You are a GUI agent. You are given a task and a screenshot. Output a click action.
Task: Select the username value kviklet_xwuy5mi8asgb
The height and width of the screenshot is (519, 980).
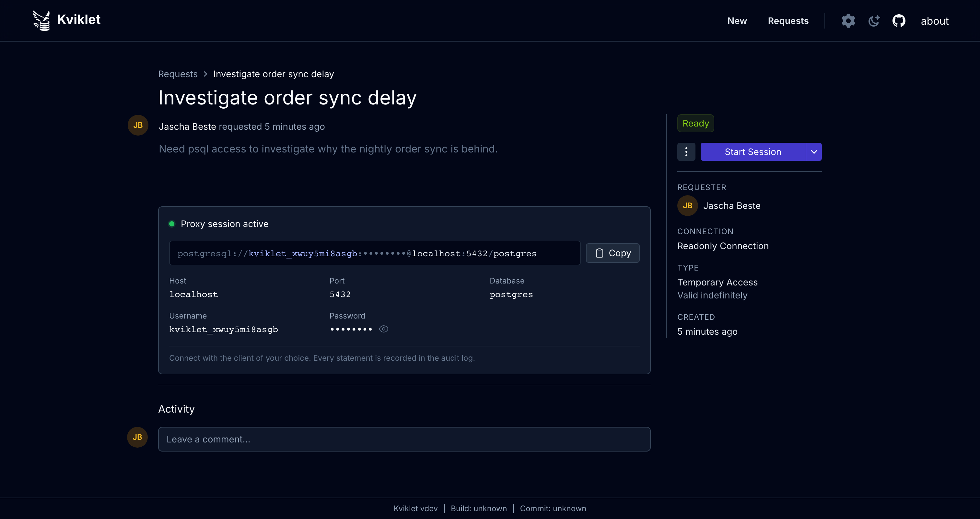tap(223, 329)
